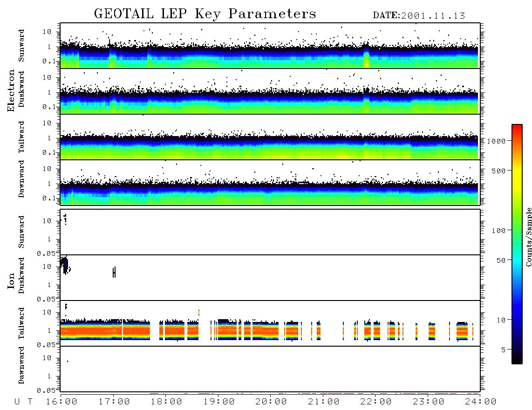Screen dimensions: 532x410
Task: Click the 500 colorbar tick value
Action: coord(498,171)
